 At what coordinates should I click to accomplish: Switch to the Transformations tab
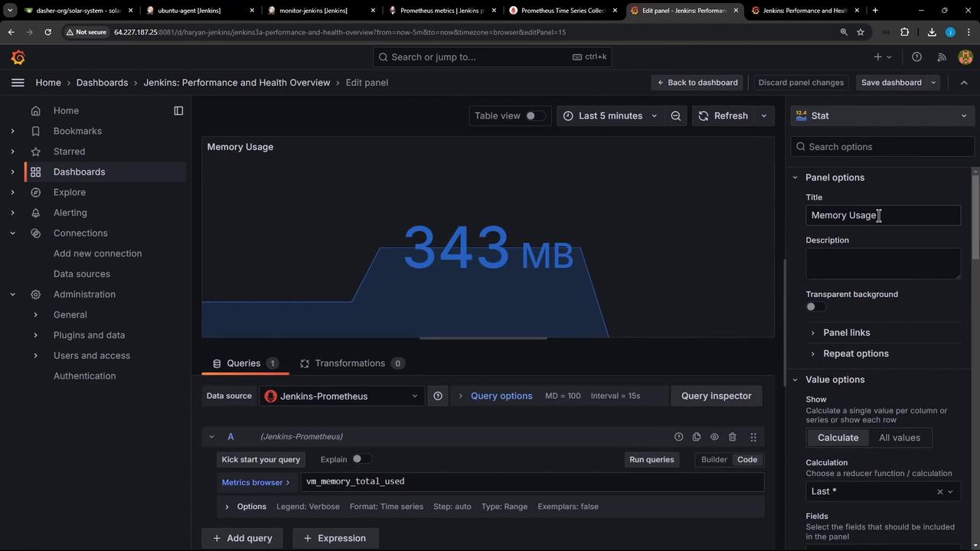pos(352,364)
